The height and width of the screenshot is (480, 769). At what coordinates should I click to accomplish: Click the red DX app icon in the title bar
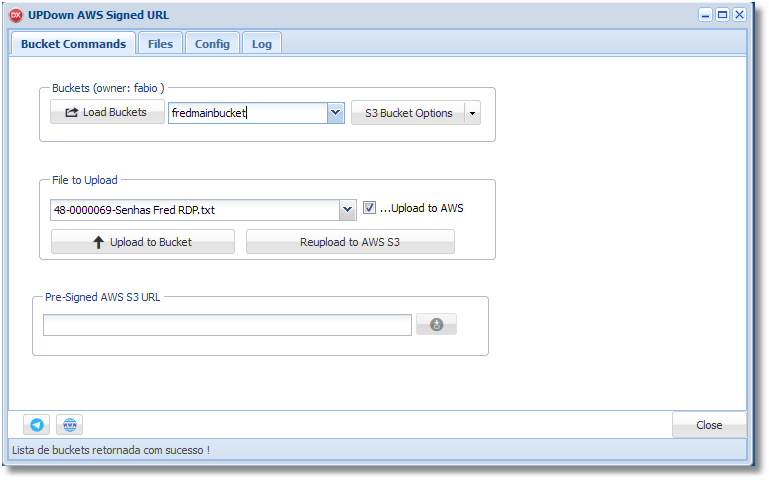click(x=16, y=15)
